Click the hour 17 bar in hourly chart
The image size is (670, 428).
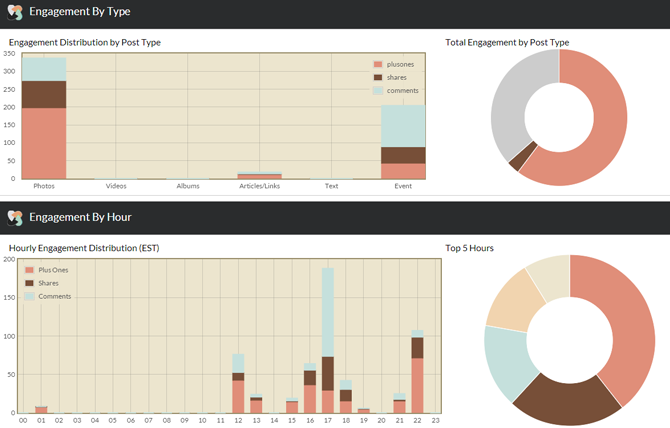[328, 340]
